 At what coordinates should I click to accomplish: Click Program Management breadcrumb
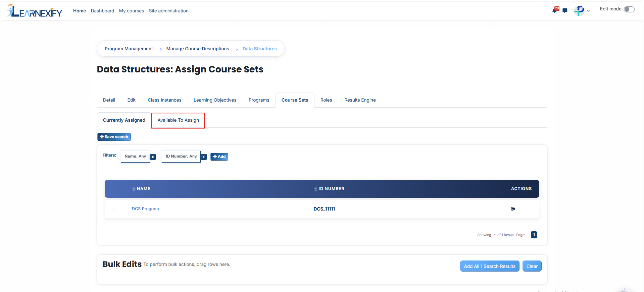(x=129, y=49)
